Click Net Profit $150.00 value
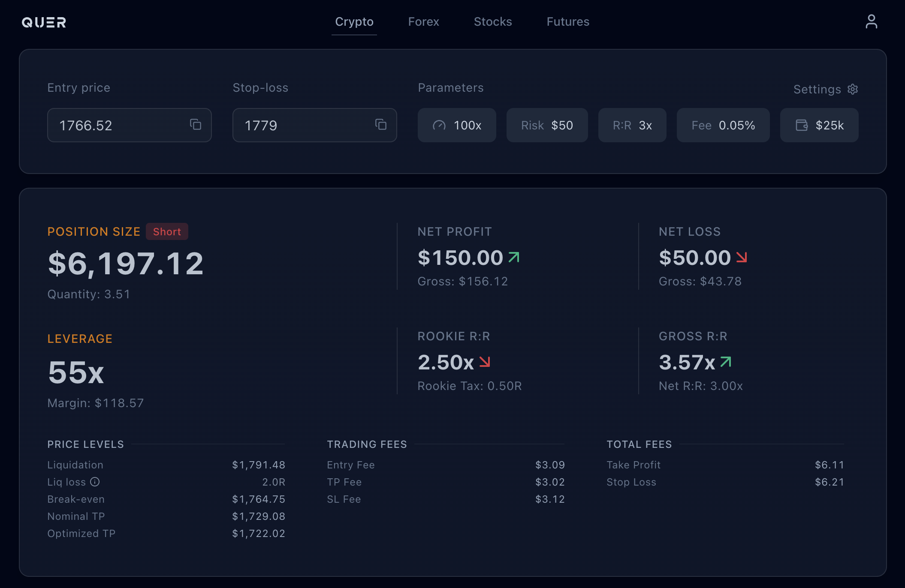The height and width of the screenshot is (588, 905). point(460,258)
